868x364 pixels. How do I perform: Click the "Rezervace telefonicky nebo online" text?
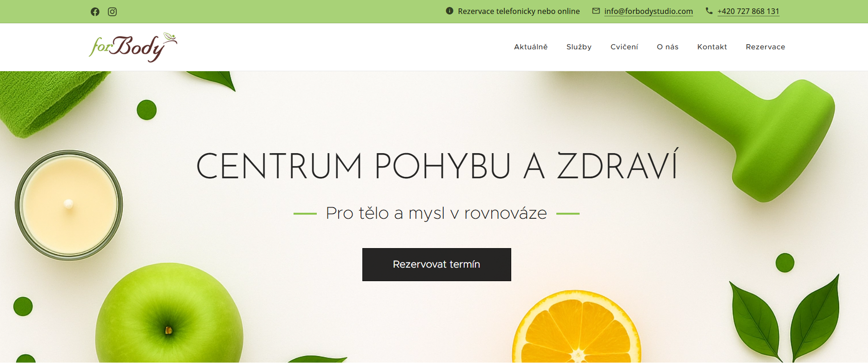tap(519, 11)
